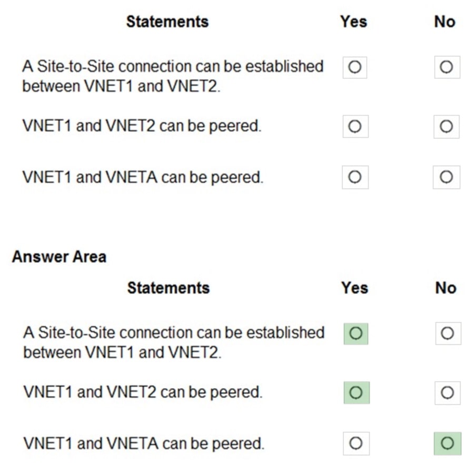Viewport: 476px width, 471px height.
Task: Choose Yes for VNET1 and VNET2 peering, upper section
Action: (355, 126)
